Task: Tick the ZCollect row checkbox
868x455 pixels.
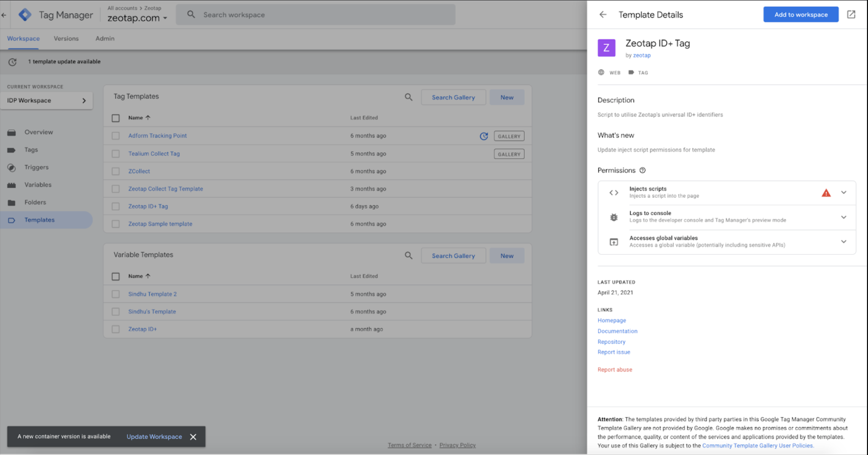Action: (116, 171)
